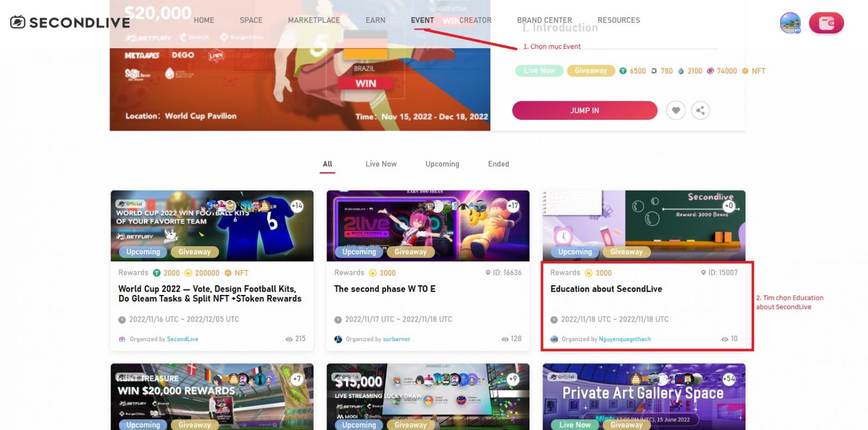Click the SecondLive logo
Image resolution: width=868 pixels, height=430 pixels.
(x=70, y=22)
